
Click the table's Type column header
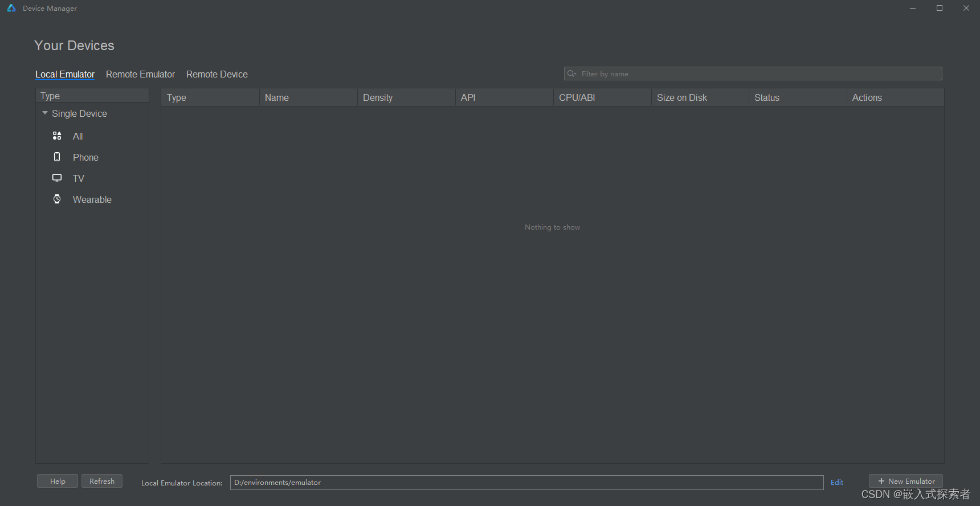[x=210, y=97]
